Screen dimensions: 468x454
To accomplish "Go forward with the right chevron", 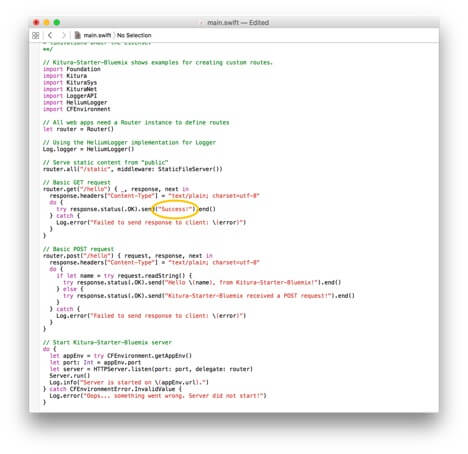I will tap(63, 35).
